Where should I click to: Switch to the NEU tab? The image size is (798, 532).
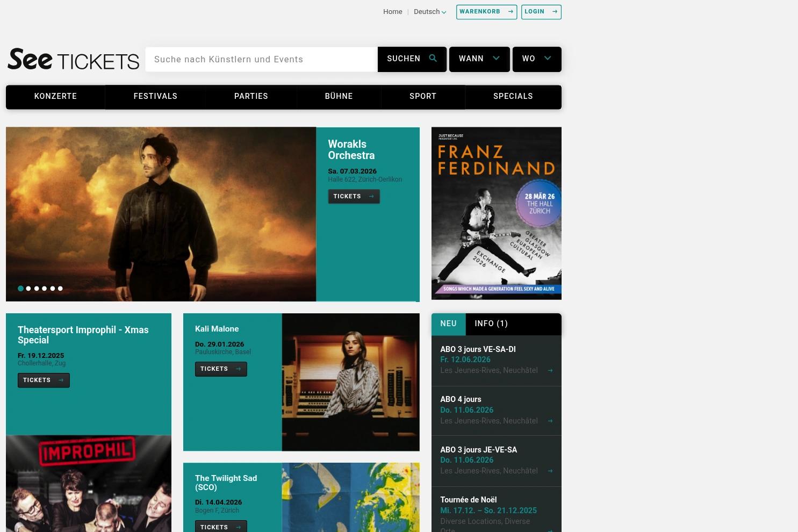pos(449,324)
